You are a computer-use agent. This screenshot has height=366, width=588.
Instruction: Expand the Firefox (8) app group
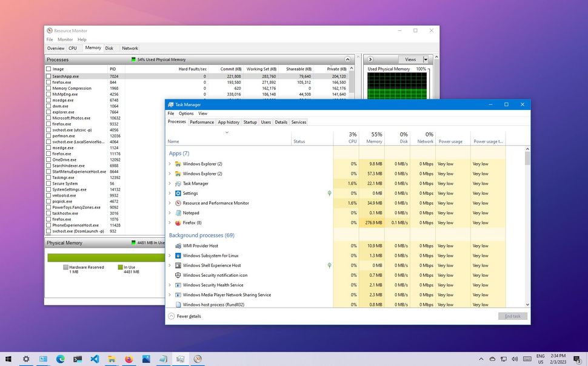pyautogui.click(x=170, y=223)
